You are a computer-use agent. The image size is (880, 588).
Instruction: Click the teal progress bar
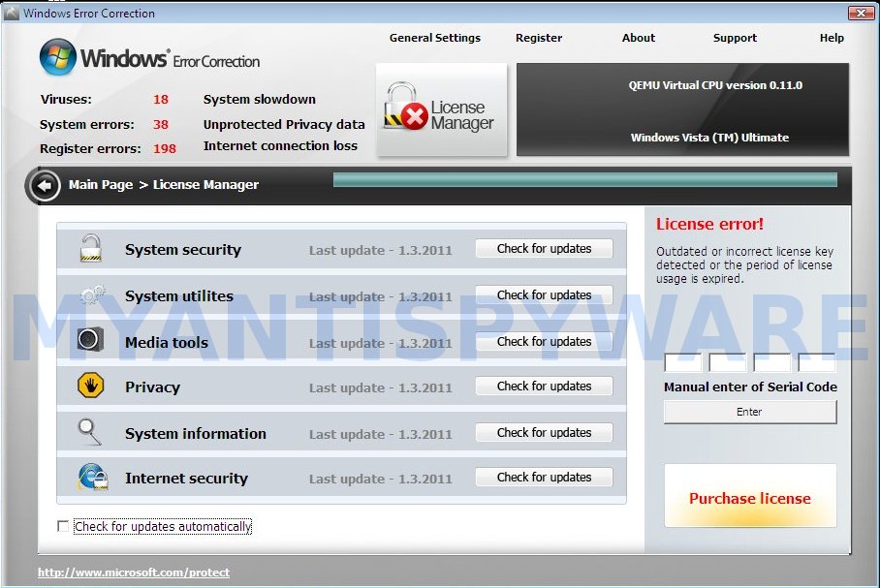(x=584, y=179)
